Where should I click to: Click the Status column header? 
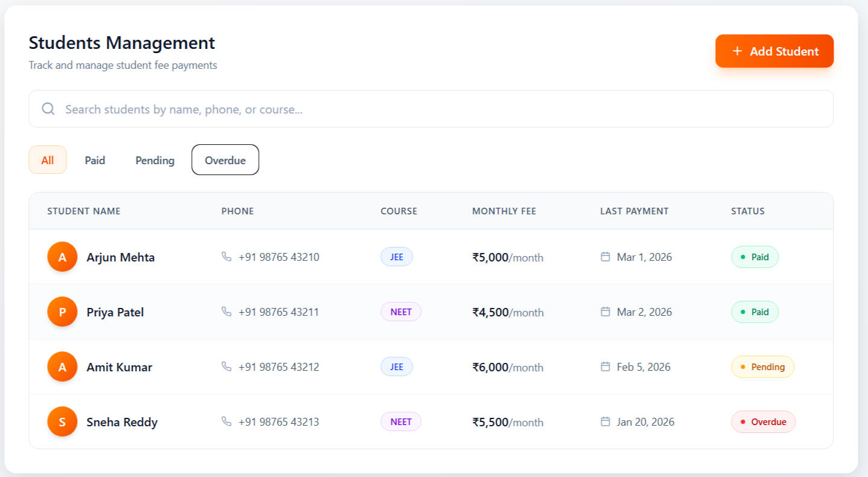tap(747, 211)
